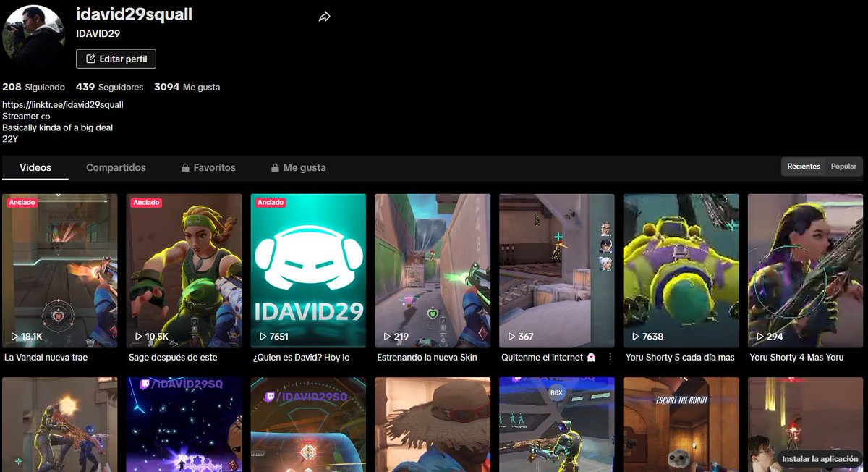Image resolution: width=868 pixels, height=472 pixels.
Task: Click the caption '¿Quien es David? Hoy lo'
Action: coord(302,358)
